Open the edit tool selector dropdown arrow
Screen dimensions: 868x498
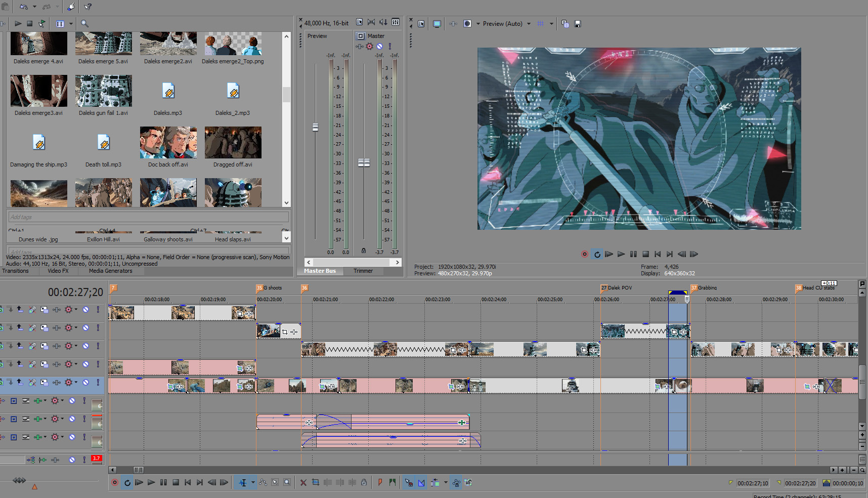pos(253,483)
